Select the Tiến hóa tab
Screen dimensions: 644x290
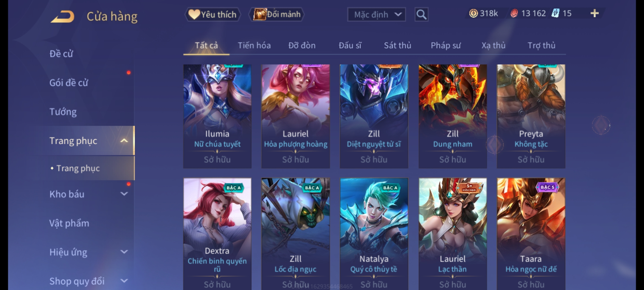(x=254, y=45)
